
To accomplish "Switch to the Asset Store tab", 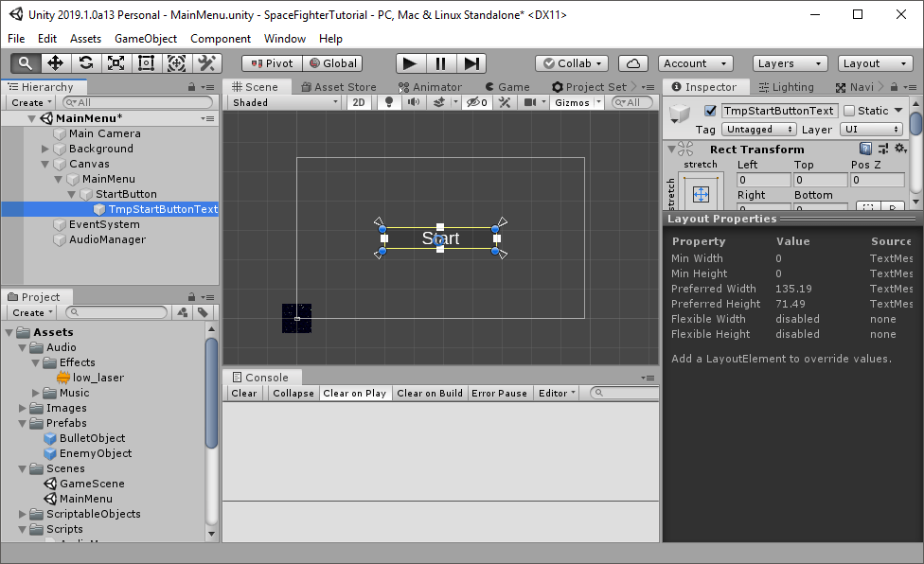I will (338, 86).
